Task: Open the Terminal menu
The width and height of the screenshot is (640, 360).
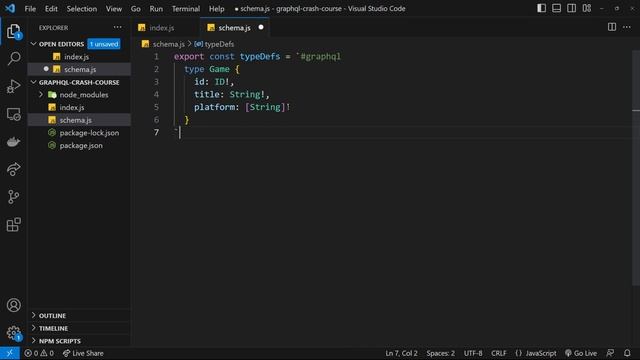Action: (x=186, y=9)
